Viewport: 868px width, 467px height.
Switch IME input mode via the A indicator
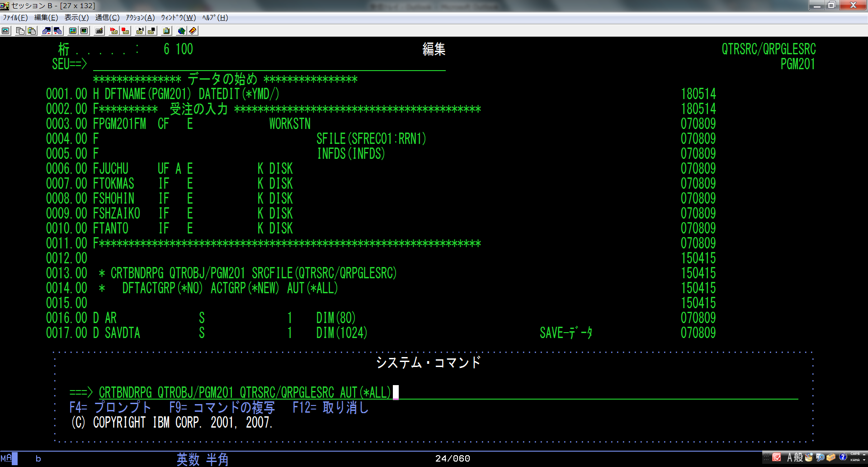pos(790,457)
